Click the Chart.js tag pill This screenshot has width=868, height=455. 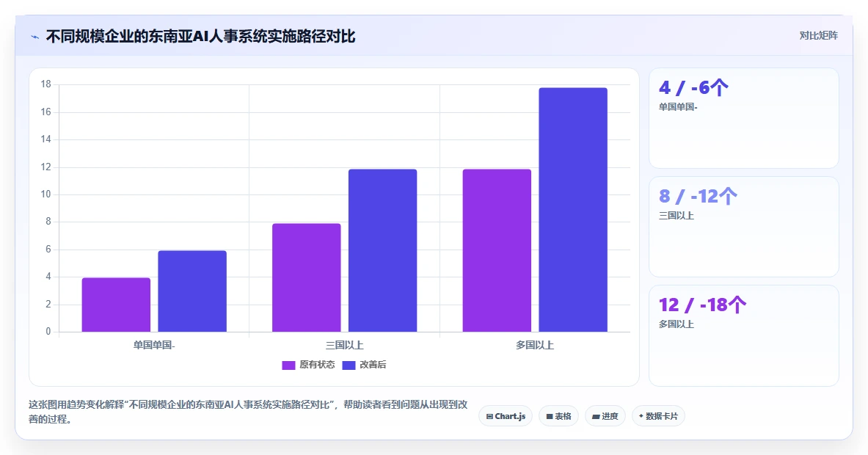(506, 416)
